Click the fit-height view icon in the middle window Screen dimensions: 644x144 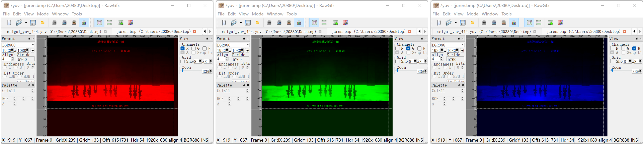(324, 23)
